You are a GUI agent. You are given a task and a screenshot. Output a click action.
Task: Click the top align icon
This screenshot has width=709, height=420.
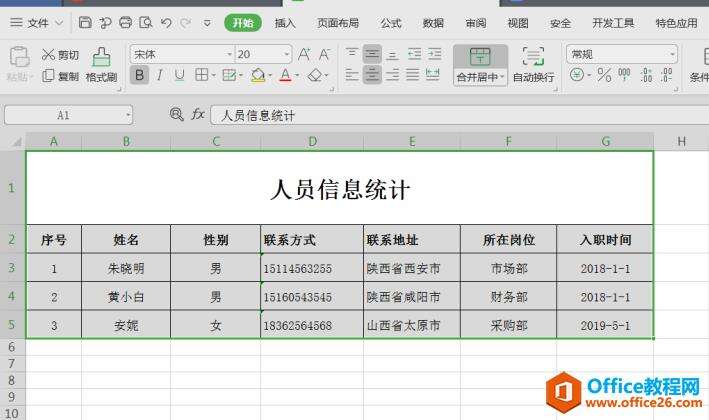coord(352,54)
